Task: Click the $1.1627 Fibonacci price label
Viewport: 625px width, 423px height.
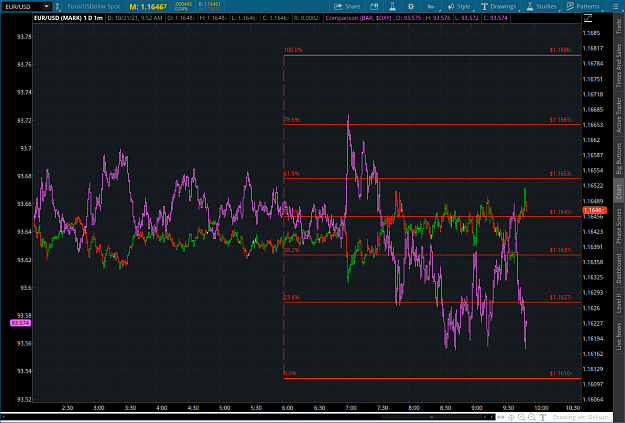Action: [560, 297]
